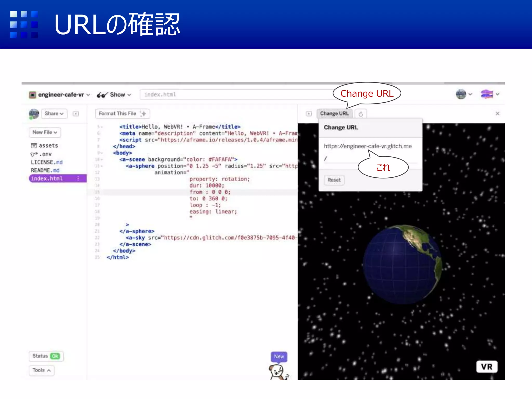Open the user avatar menu at top right

point(464,94)
